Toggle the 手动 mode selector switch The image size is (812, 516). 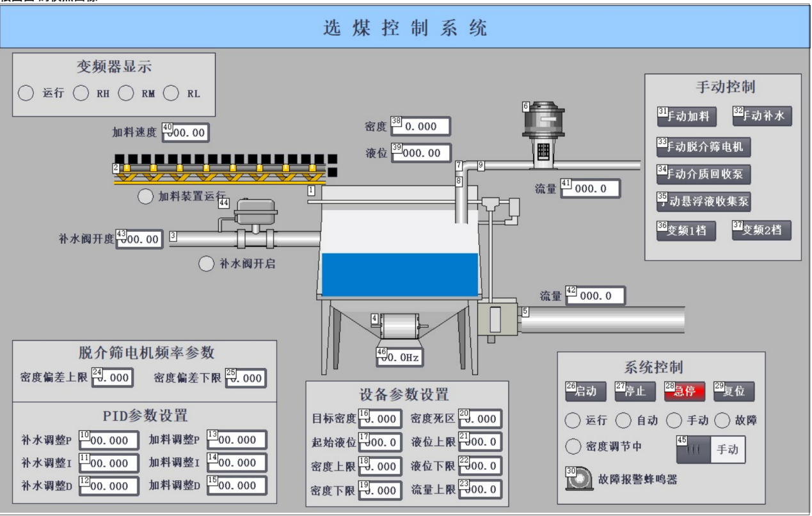click(x=711, y=449)
